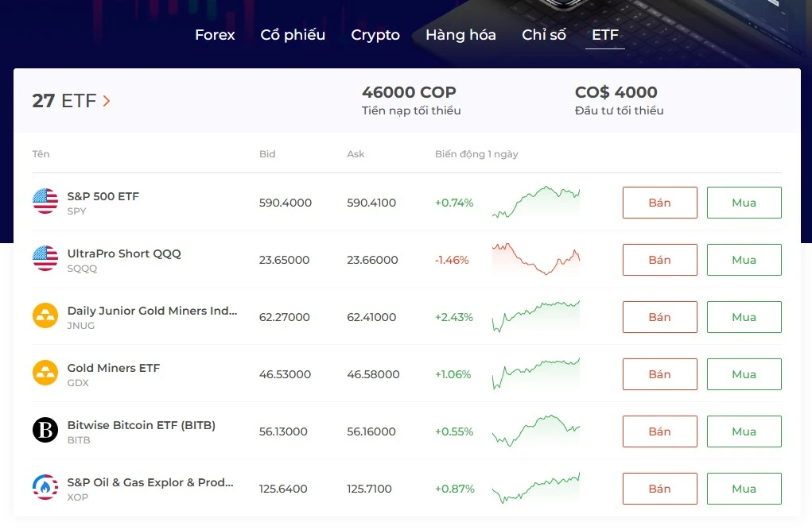Screen dimensions: 812x530
Task: Open the SQQQ red price chart
Action: point(535,260)
